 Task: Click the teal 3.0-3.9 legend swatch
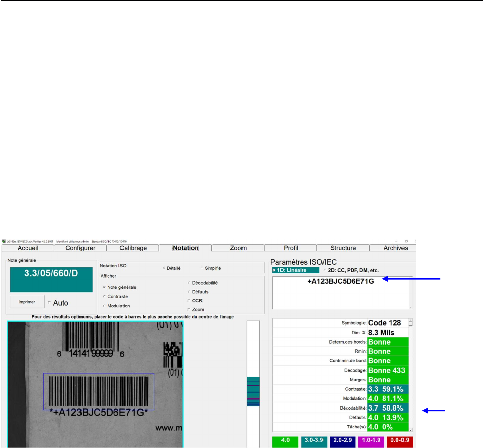coord(314,442)
